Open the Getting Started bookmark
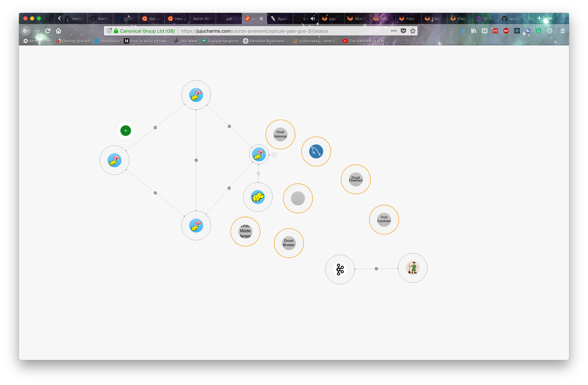Image resolution: width=588 pixels, height=385 pixels. pos(73,41)
